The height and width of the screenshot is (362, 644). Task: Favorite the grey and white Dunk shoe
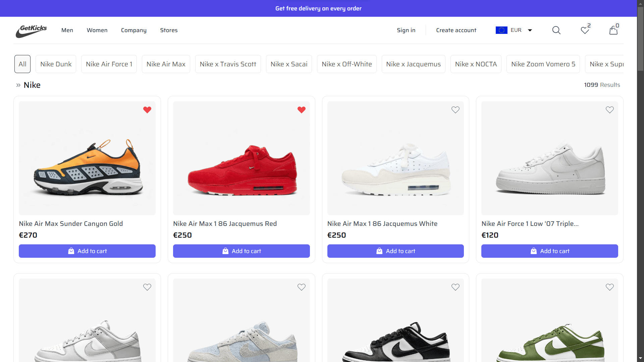pyautogui.click(x=147, y=287)
